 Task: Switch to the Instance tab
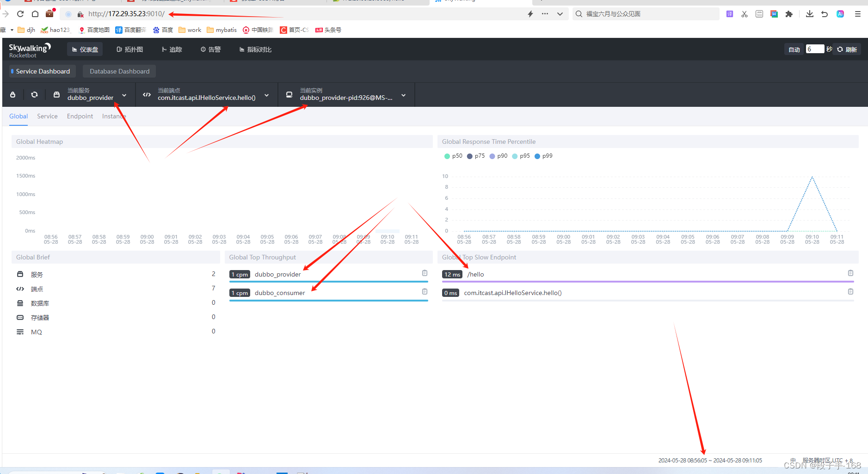pyautogui.click(x=114, y=116)
